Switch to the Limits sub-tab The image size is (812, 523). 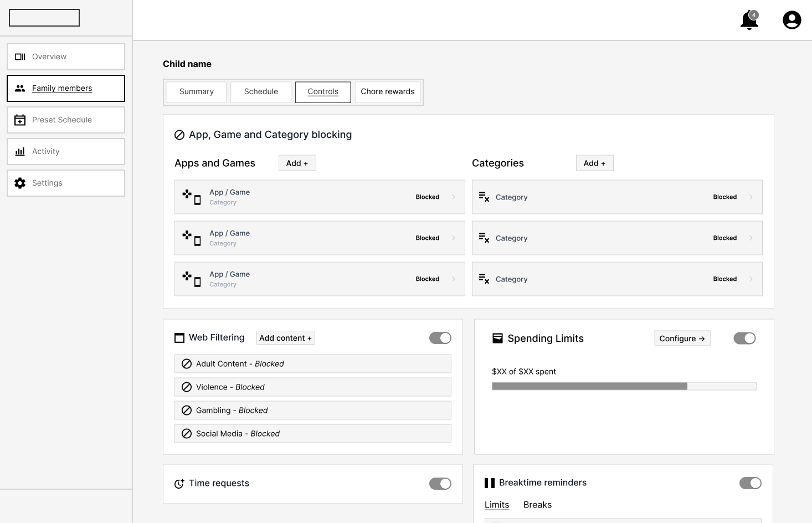[x=497, y=505]
